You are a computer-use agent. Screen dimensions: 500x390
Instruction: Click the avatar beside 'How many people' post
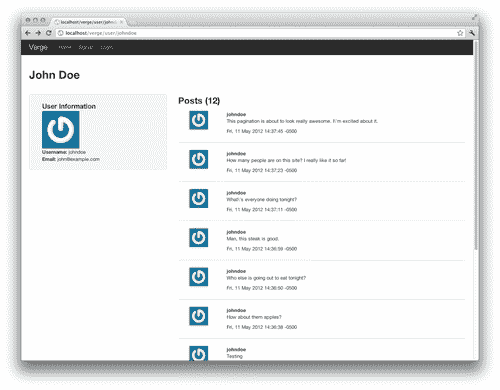click(x=199, y=159)
